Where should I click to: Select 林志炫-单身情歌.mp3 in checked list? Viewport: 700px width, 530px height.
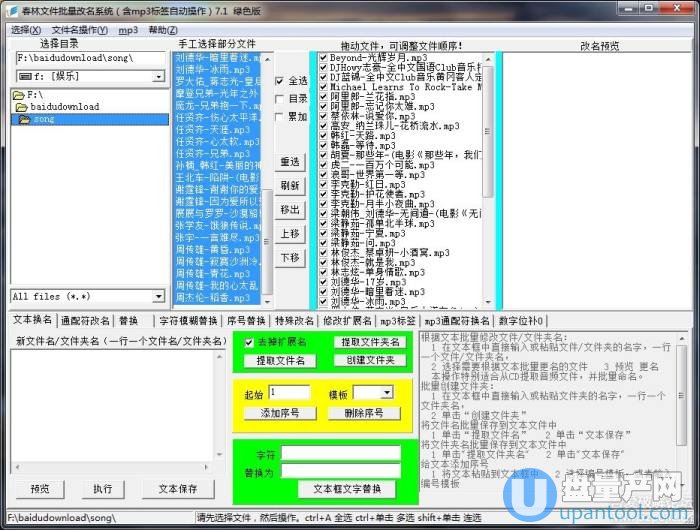(377, 272)
